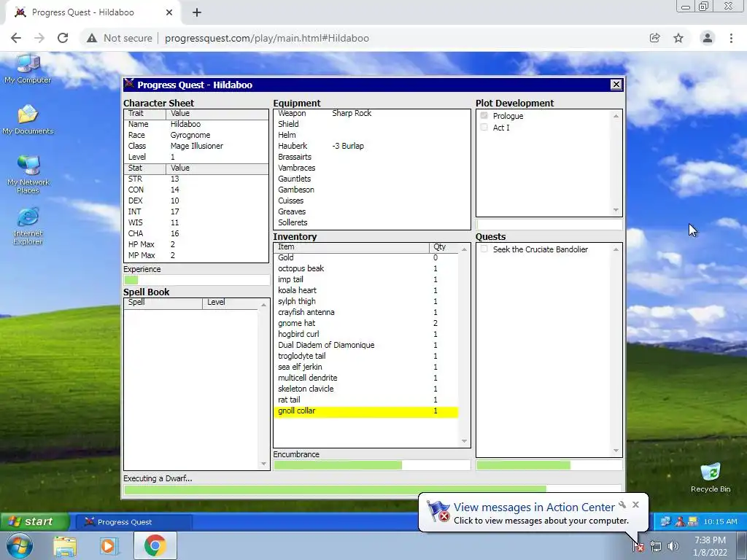Launch Internet Explorer desktop icon

(x=28, y=226)
